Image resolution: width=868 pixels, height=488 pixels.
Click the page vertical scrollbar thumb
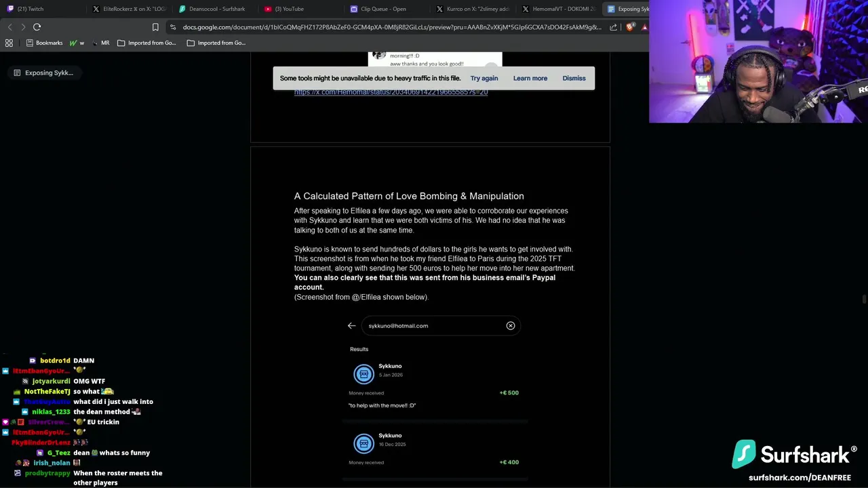(864, 300)
